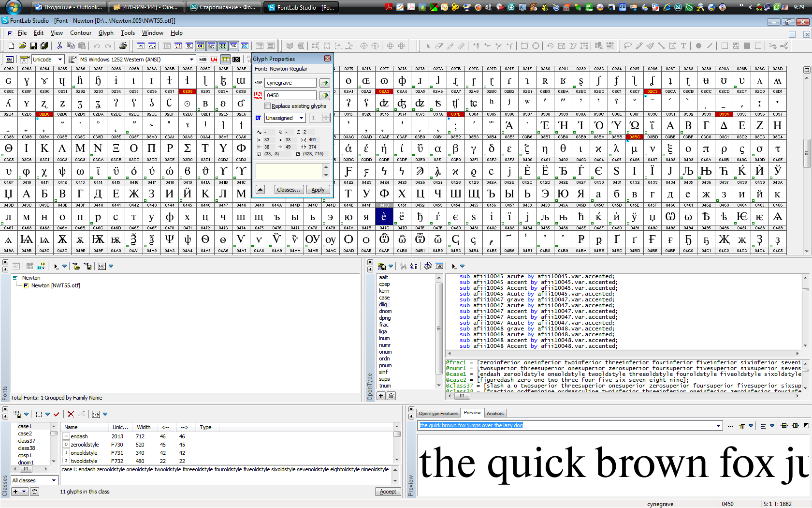The image size is (812, 508).
Task: Toggle the OT OpenType panel toolbar button
Action: point(200,46)
